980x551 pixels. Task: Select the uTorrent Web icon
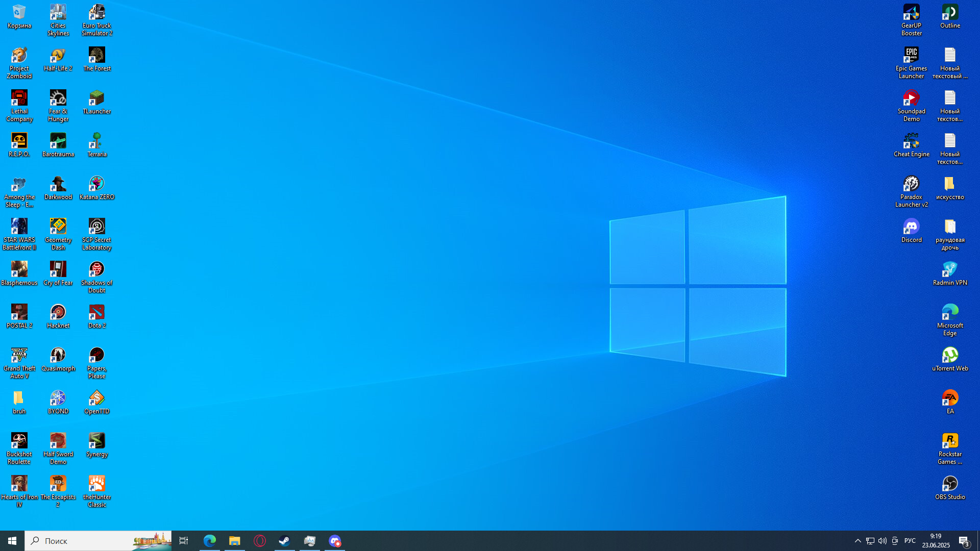[x=950, y=360]
